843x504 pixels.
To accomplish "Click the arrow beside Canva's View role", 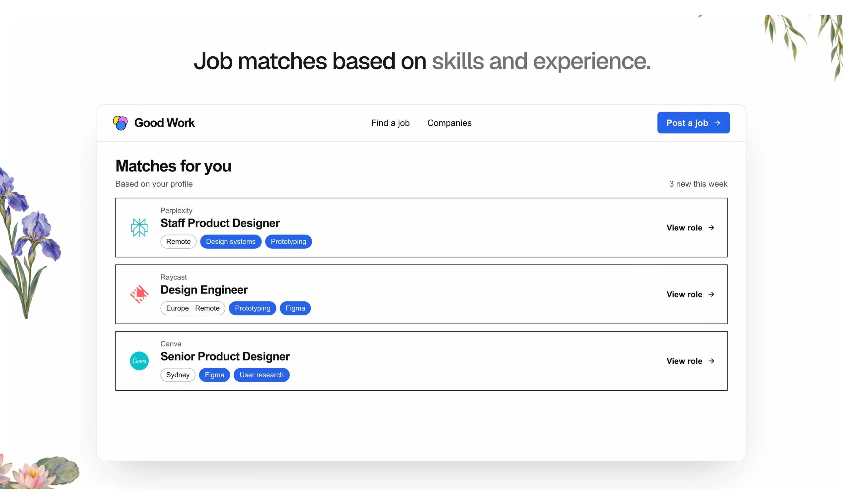I will pyautogui.click(x=712, y=361).
